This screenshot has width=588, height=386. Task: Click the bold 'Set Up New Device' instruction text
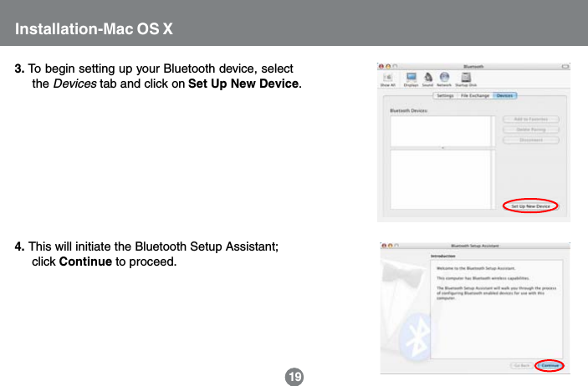click(x=243, y=84)
